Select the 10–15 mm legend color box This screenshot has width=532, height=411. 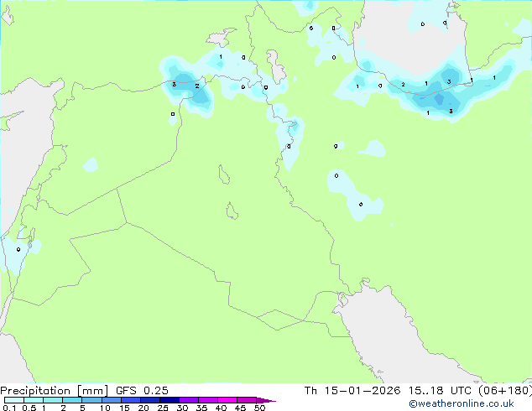pos(112,400)
